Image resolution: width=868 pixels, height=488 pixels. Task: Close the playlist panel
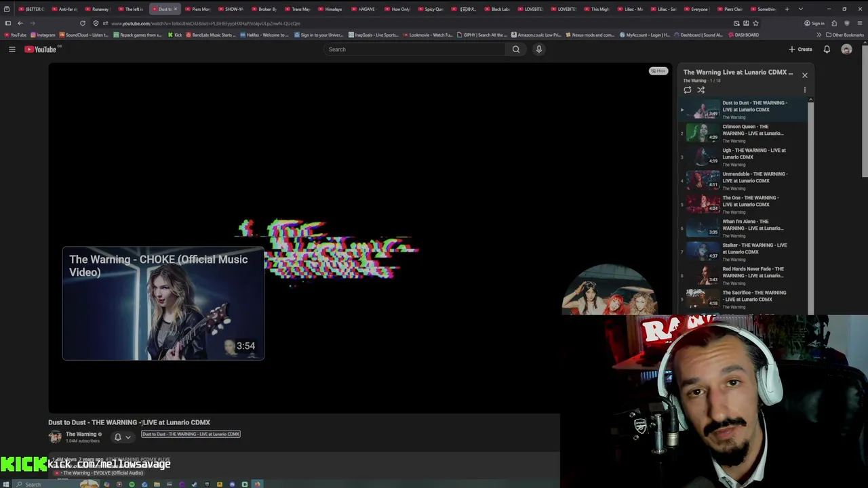coord(805,75)
